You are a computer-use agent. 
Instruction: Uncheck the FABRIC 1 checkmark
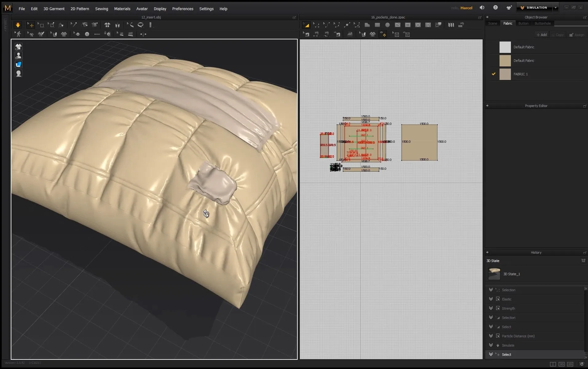click(494, 74)
